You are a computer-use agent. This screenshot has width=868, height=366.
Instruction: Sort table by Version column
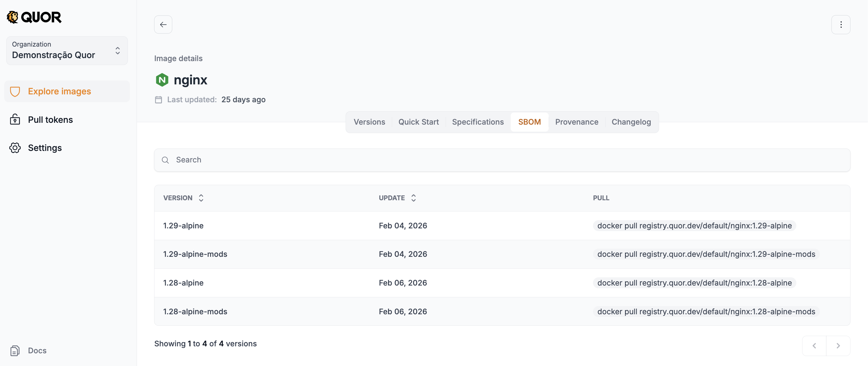[x=201, y=198]
